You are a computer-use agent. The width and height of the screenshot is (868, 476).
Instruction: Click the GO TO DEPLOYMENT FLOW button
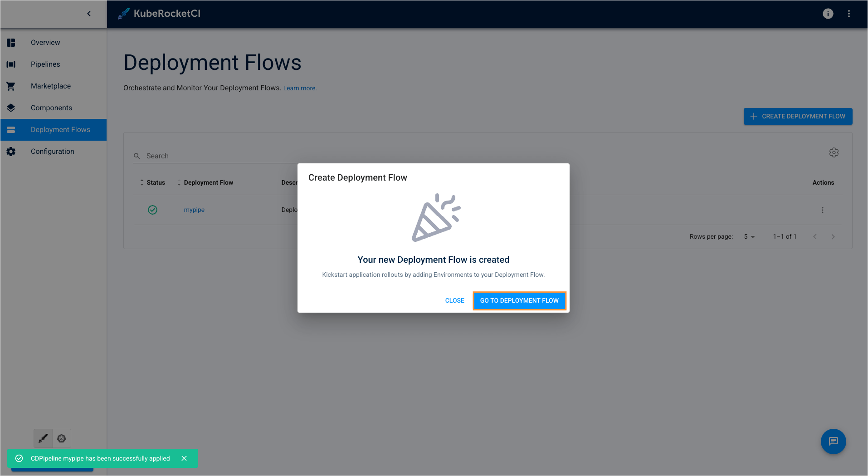tap(519, 300)
